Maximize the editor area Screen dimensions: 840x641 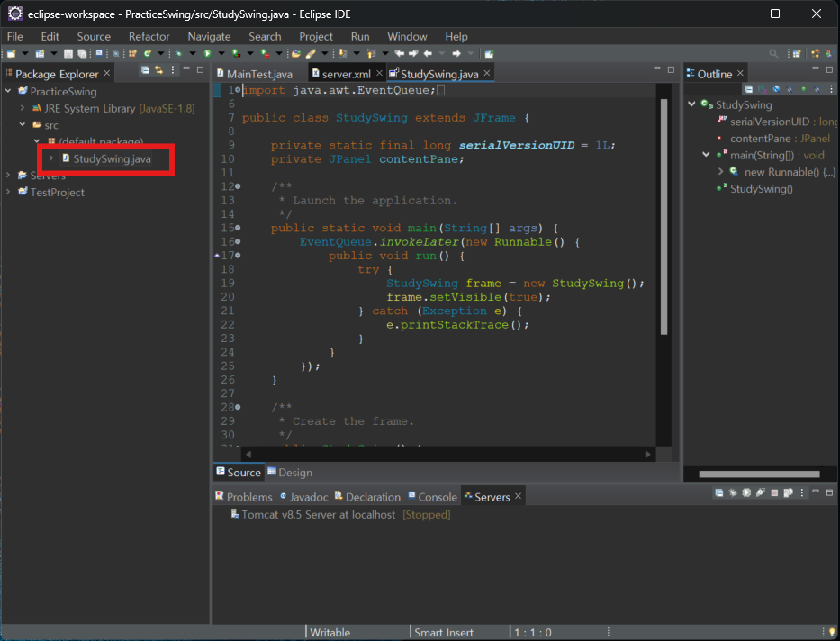click(x=671, y=69)
